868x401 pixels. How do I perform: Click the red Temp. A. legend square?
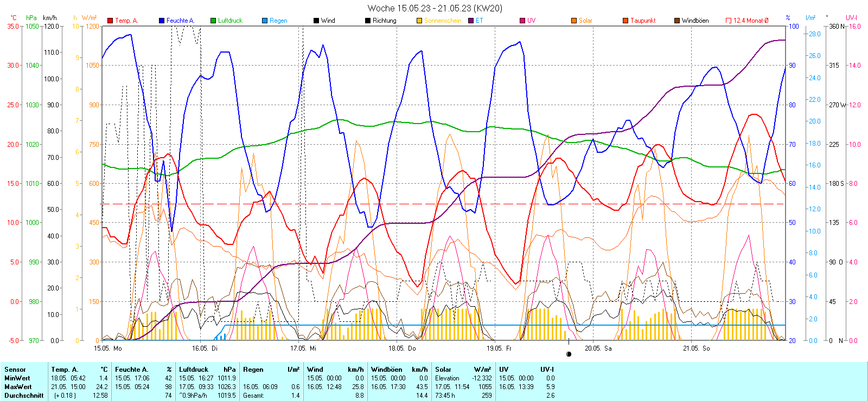[x=110, y=21]
